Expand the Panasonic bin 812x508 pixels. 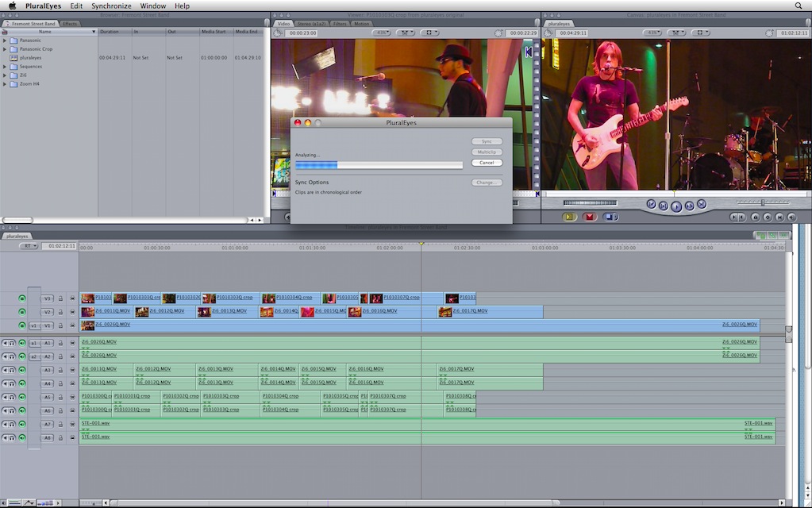click(6, 40)
